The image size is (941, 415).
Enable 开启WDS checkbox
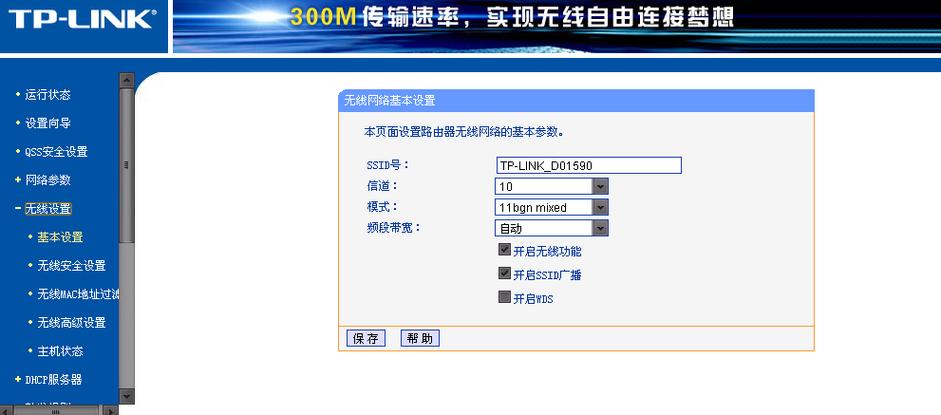tap(504, 297)
